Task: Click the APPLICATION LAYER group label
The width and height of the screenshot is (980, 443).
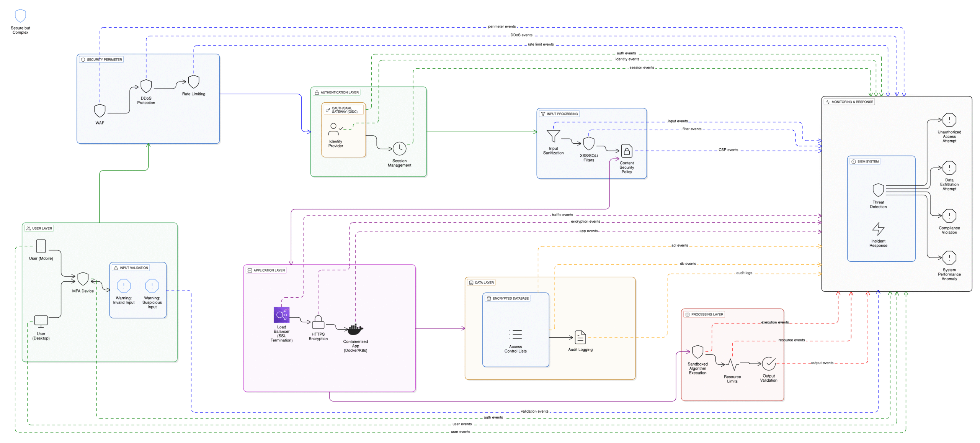Action: coord(266,271)
